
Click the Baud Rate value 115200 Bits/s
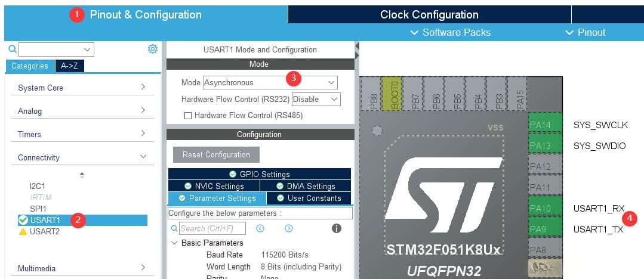[285, 255]
